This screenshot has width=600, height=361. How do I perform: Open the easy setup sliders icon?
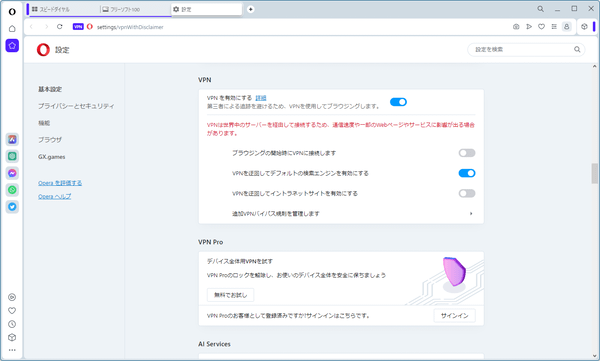coord(554,27)
